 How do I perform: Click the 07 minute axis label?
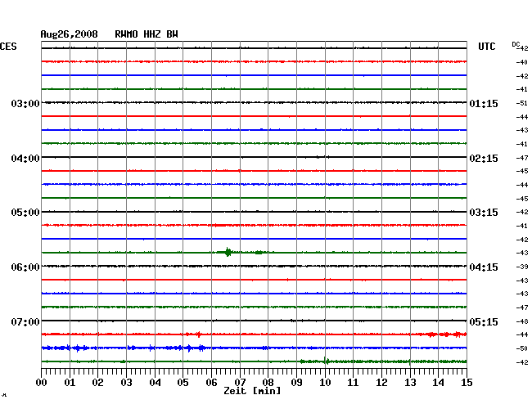point(240,383)
